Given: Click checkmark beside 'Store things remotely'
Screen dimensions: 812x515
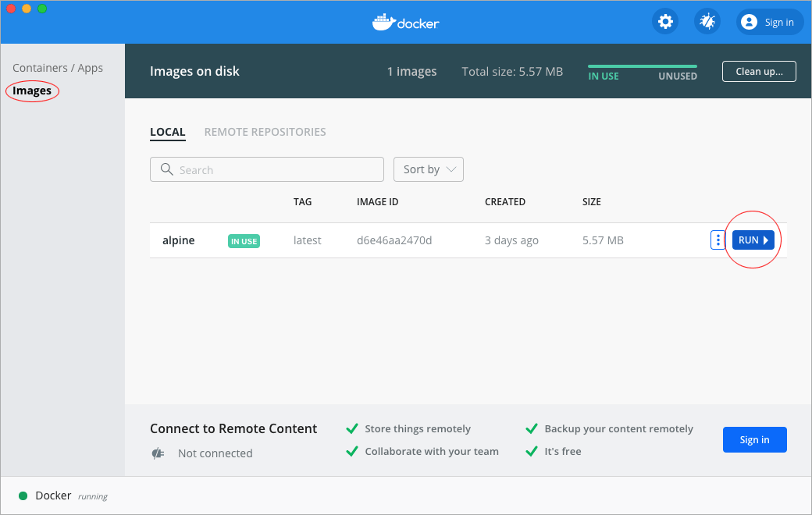Looking at the screenshot, I should tap(352, 428).
